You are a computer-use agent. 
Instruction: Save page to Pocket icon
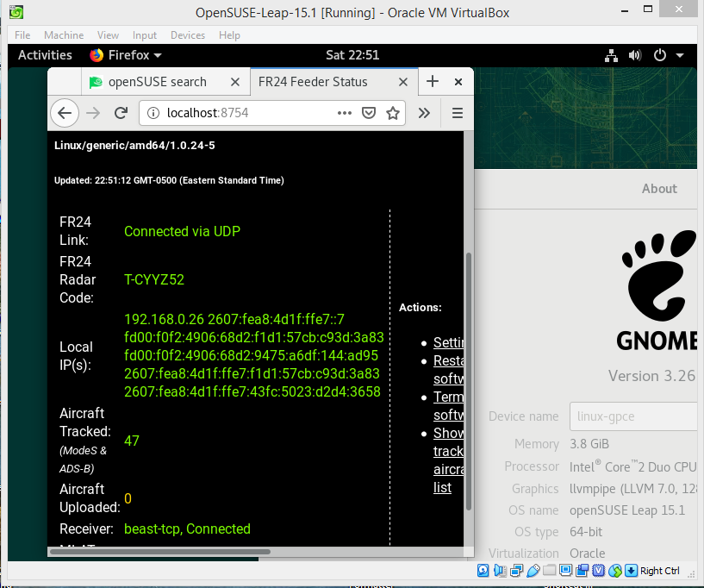369,113
